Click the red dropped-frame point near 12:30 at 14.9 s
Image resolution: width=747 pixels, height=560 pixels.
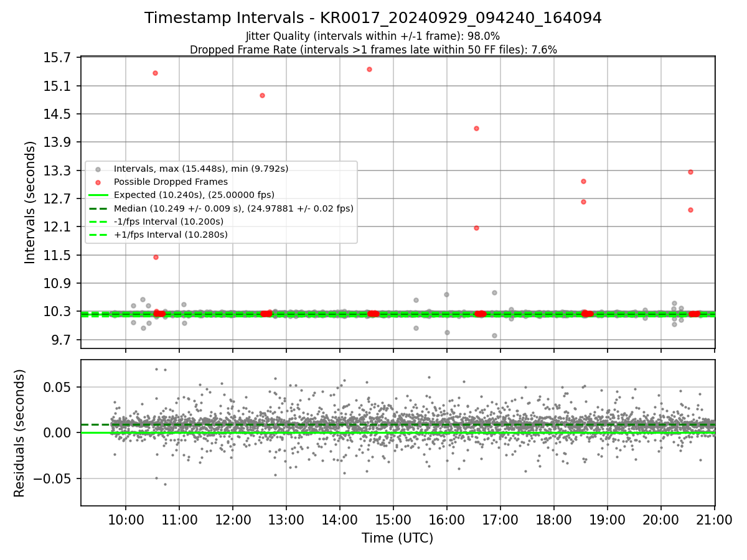pyautogui.click(x=262, y=95)
